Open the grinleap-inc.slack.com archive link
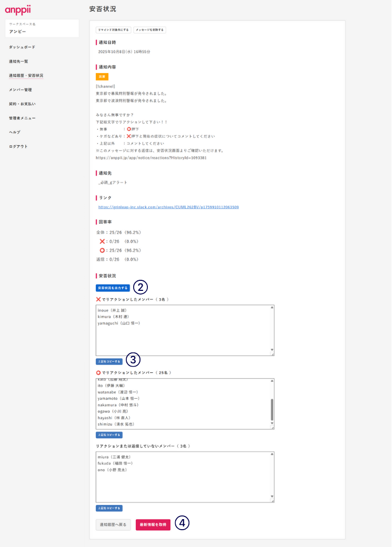 (x=168, y=207)
